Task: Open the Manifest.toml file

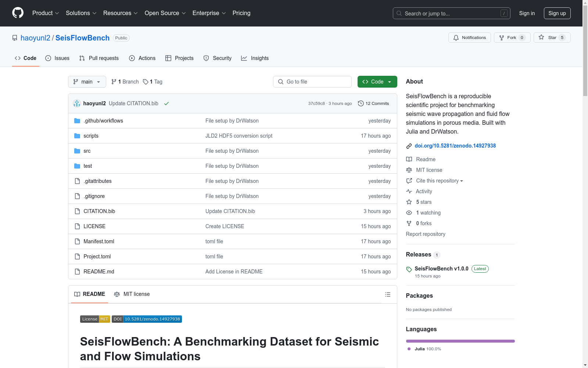Action: 99,241
